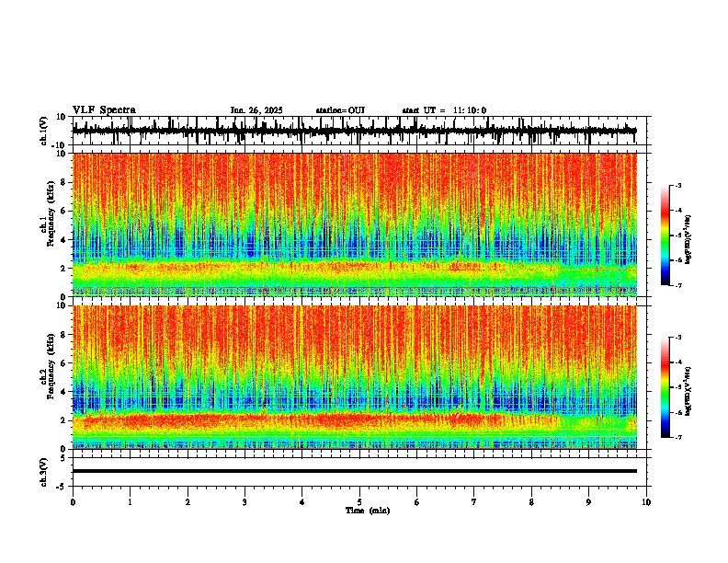
Task: Click the "VLF Spectra" plot title
Action: [104, 110]
